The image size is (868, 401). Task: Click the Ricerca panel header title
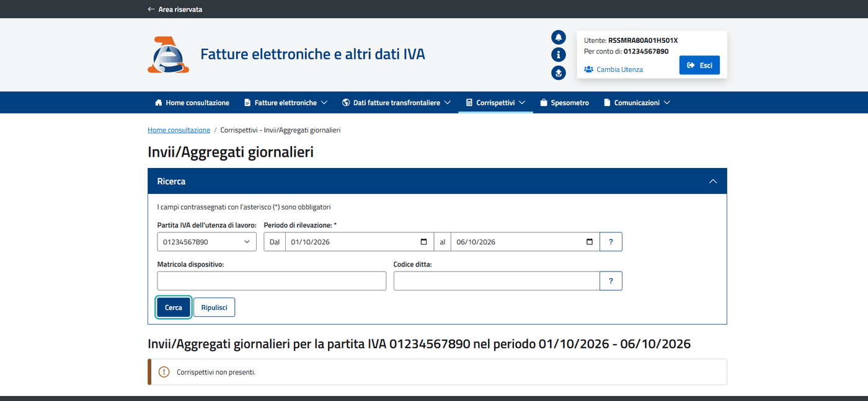tap(171, 182)
